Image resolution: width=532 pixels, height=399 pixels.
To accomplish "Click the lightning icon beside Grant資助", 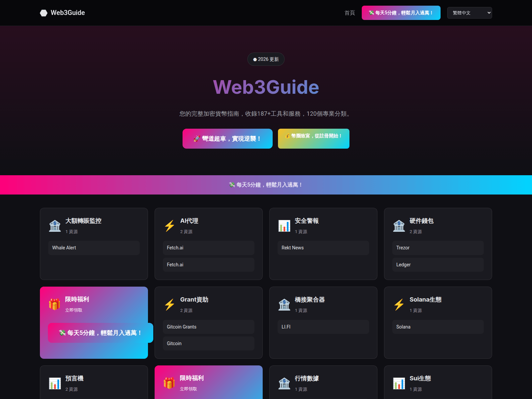I will pos(170,305).
